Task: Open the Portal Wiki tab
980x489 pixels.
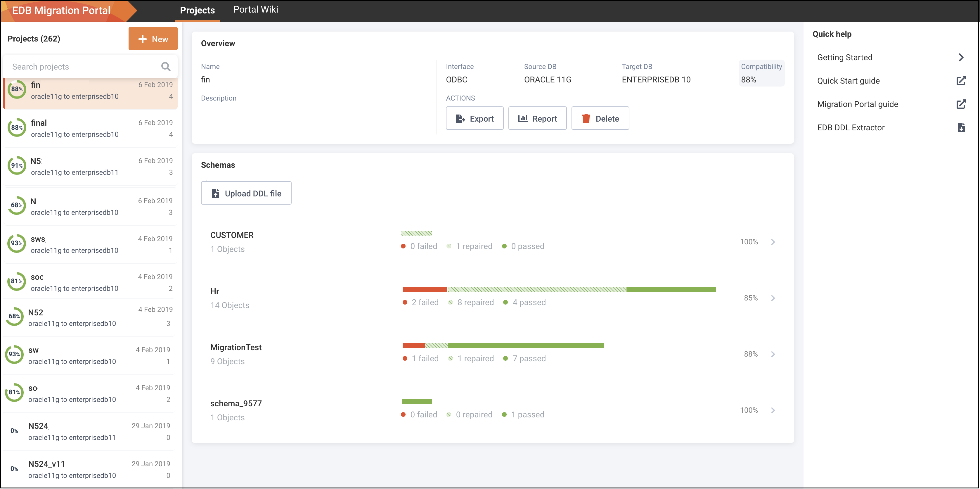Action: click(256, 10)
